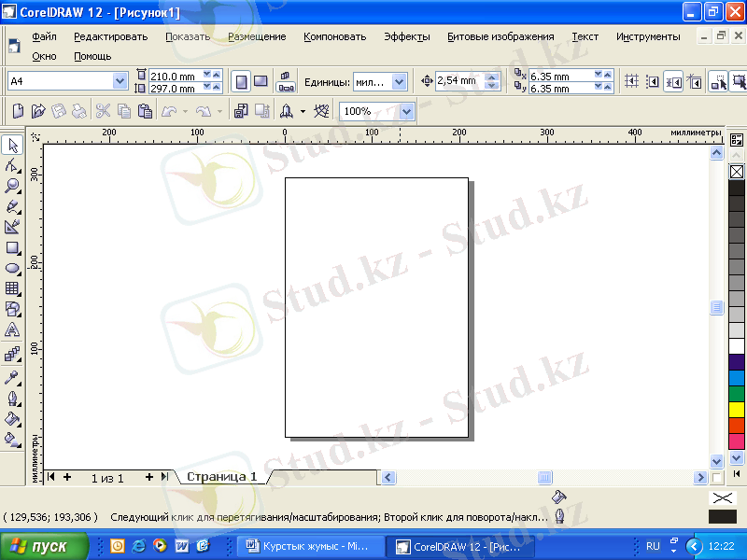This screenshot has width=747, height=560.
Task: Click the Corel online icon
Action: coord(321,111)
